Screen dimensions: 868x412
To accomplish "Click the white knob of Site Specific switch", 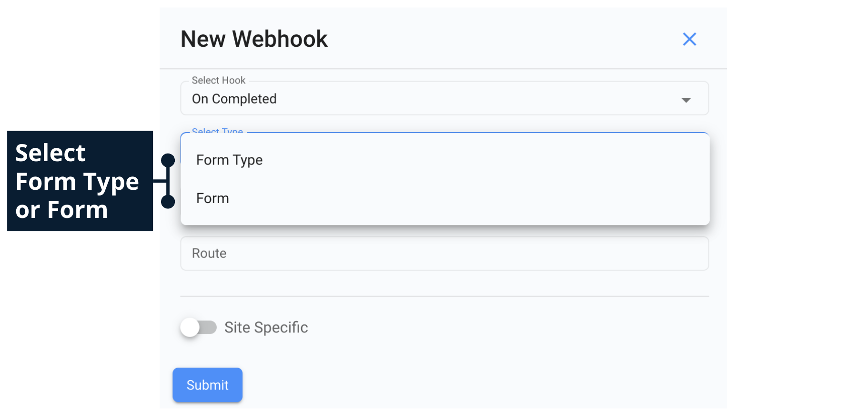I will tap(190, 328).
